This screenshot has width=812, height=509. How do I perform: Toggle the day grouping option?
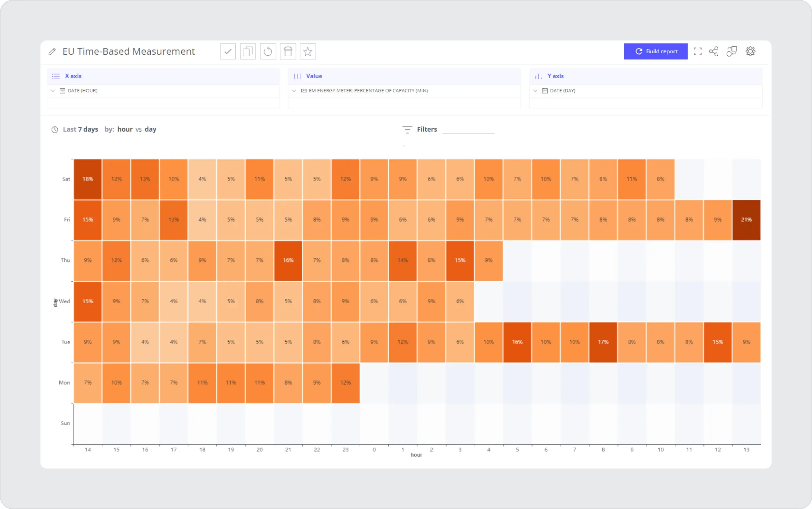(151, 129)
